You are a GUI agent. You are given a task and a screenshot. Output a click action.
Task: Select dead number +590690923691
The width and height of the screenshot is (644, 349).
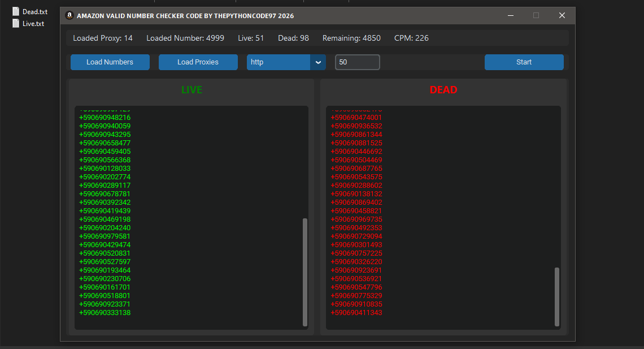(356, 270)
